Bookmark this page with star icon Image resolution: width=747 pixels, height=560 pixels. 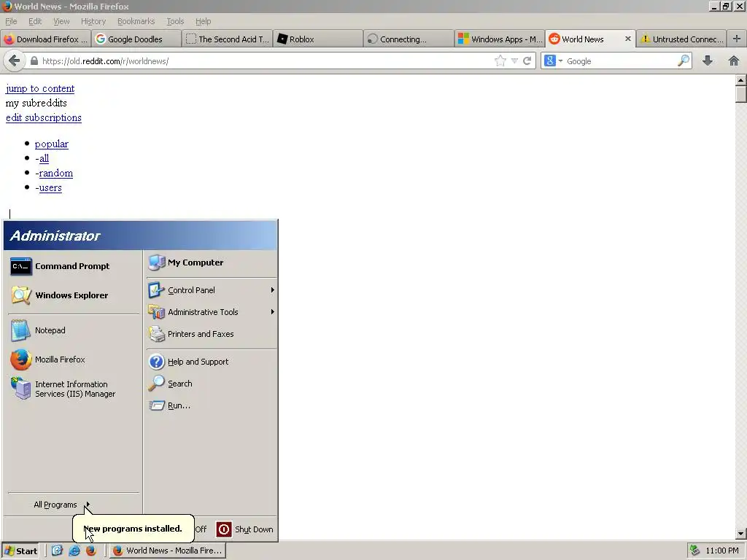(x=500, y=61)
